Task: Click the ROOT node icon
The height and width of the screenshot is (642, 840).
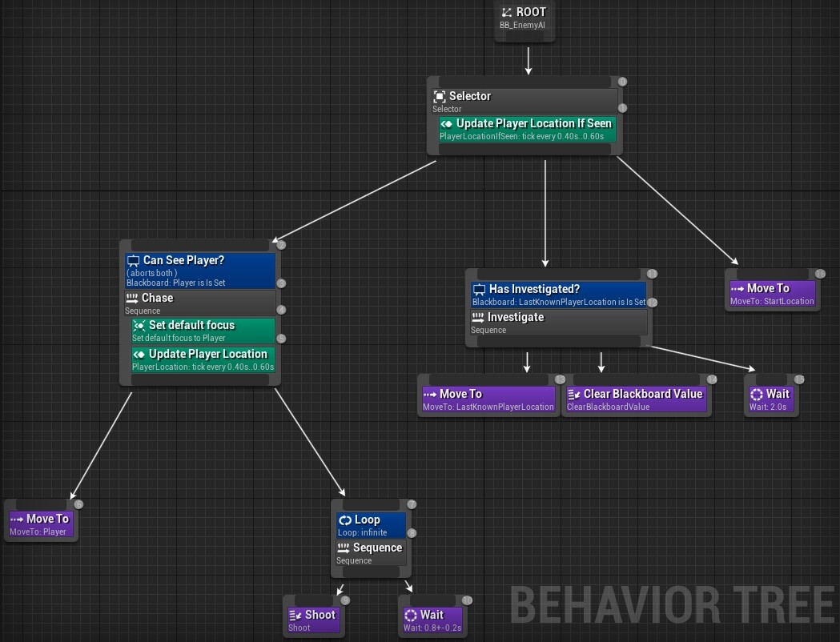Action: [x=507, y=11]
